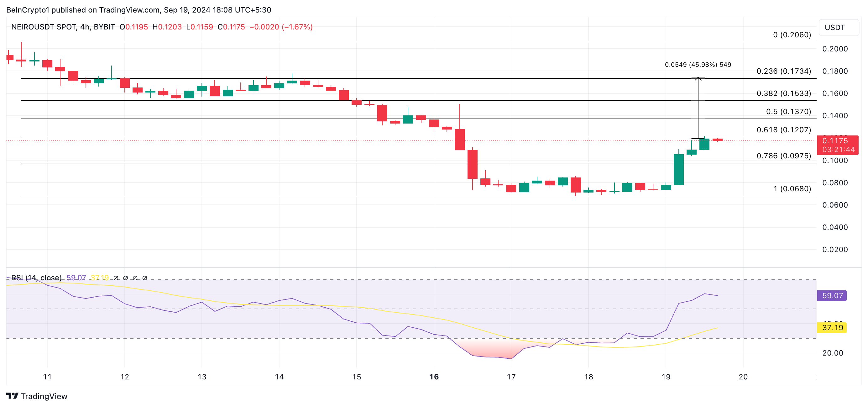Click the TradingView text at the bottom left
Viewport: 868px width, 407px height.
click(44, 396)
